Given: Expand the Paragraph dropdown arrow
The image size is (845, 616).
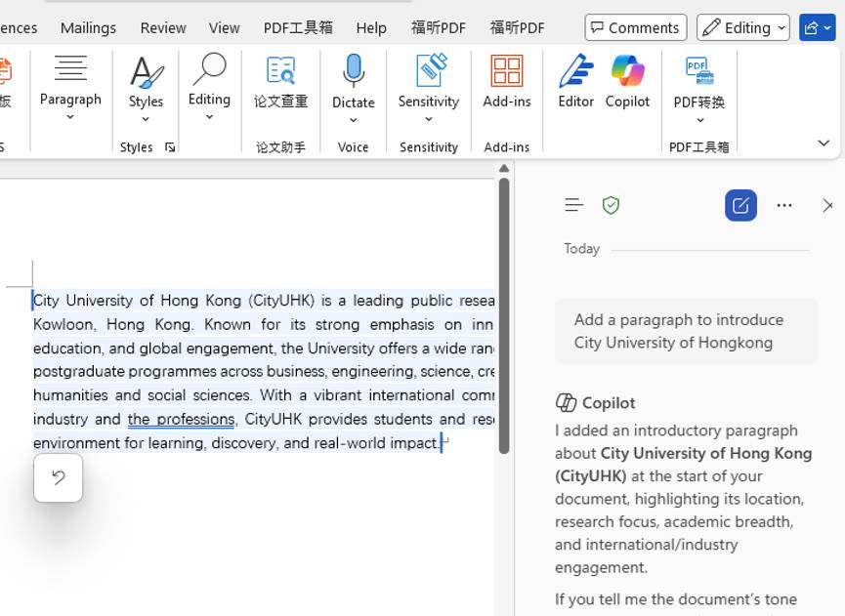Looking at the screenshot, I should click(x=70, y=117).
